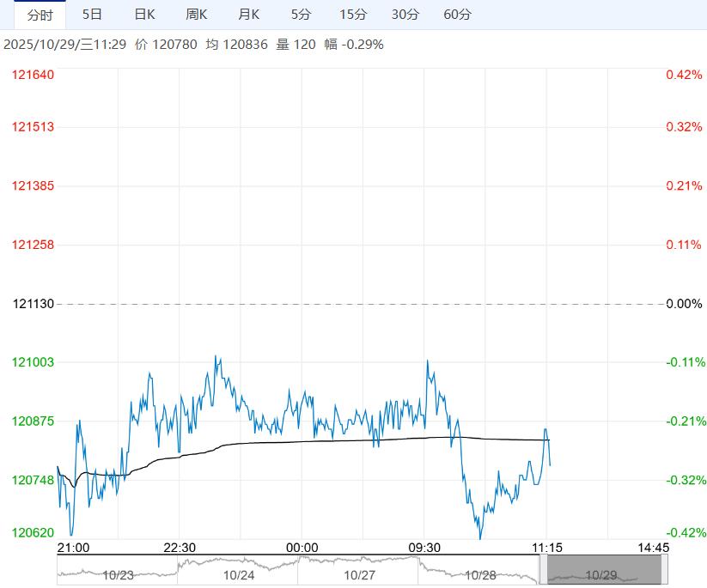Switch to the 5日 chart tab
Image resolution: width=707 pixels, height=588 pixels.
pyautogui.click(x=92, y=15)
